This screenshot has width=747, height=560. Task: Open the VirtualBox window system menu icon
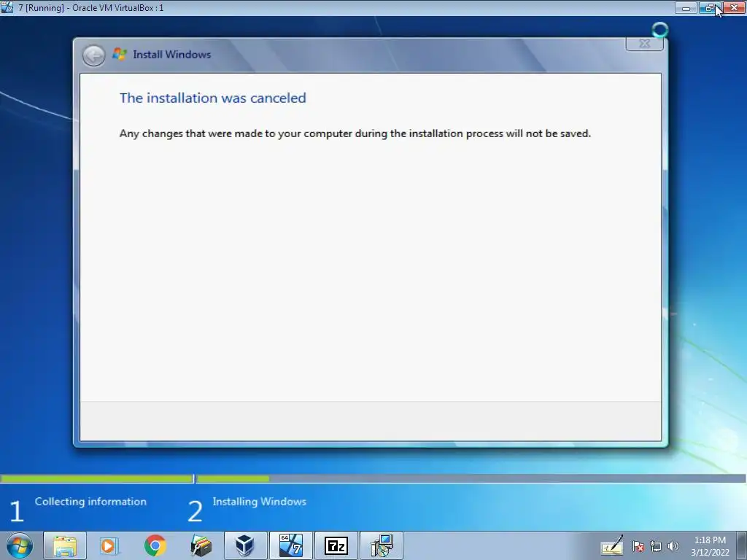coord(7,7)
